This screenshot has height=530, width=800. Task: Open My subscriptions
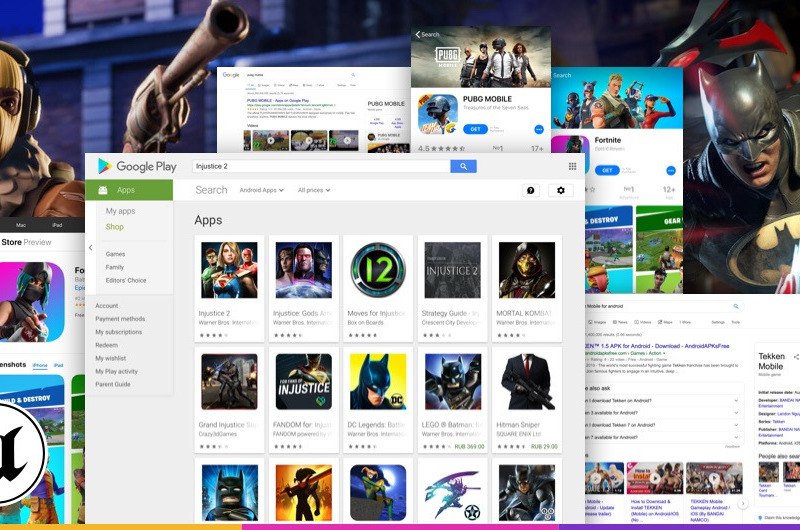click(118, 332)
